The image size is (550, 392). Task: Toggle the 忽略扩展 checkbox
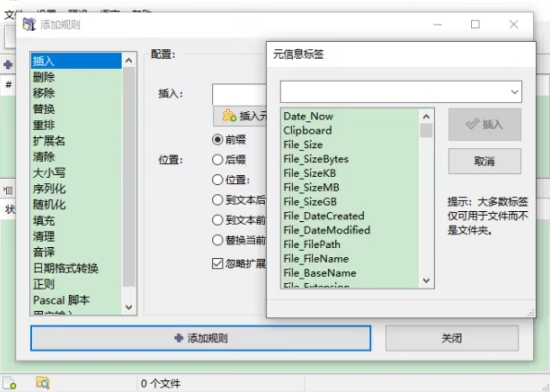point(218,263)
